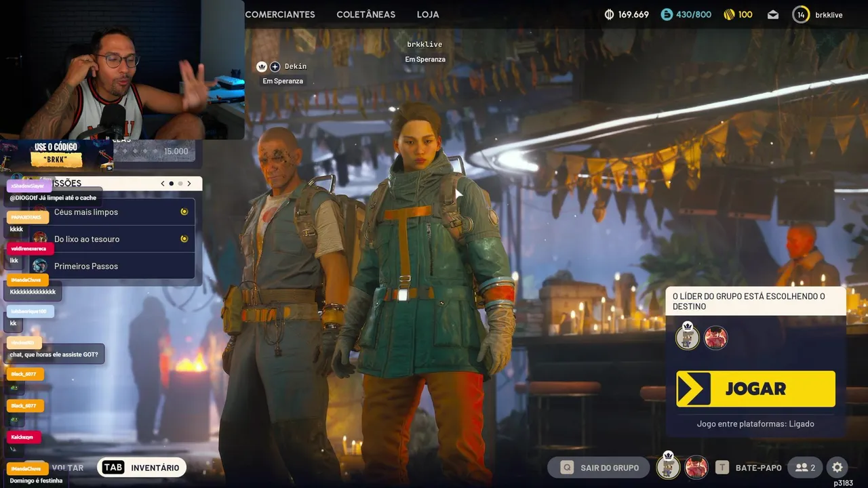868x488 pixels.
Task: Click the level 14 progress ring
Action: click(801, 14)
